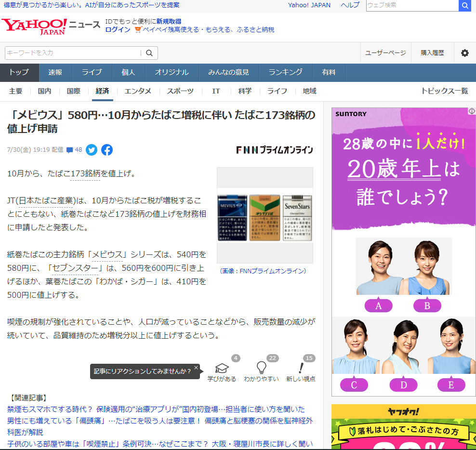Viewport: 476px width, 450px height.
Task: Open the エンタメ category
Action: coord(138,91)
